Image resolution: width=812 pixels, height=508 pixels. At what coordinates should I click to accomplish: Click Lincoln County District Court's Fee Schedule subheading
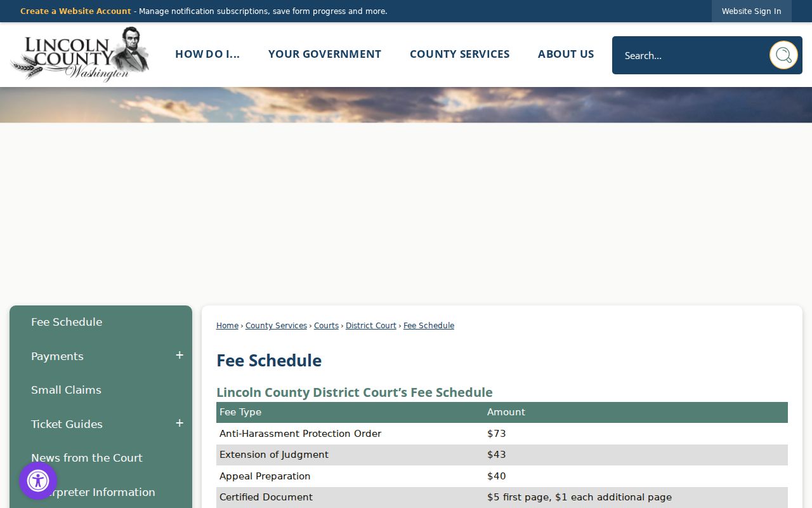(x=355, y=392)
